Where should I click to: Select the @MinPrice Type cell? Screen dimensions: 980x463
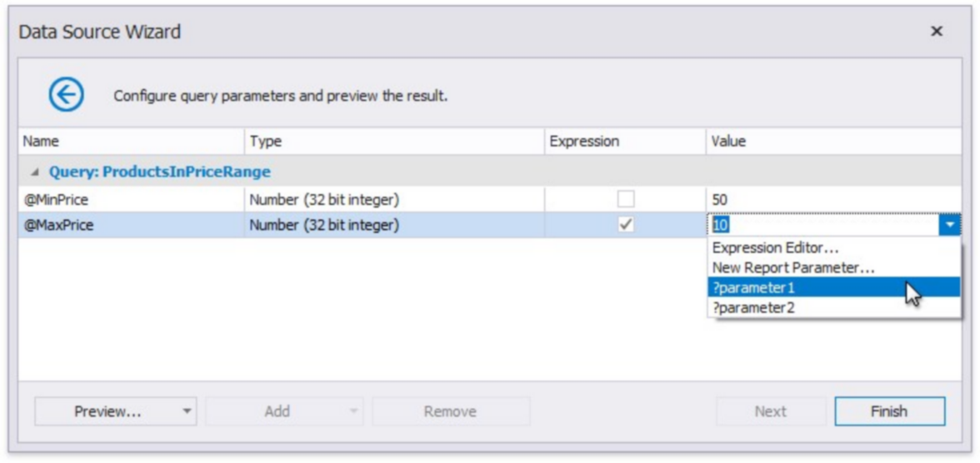[x=393, y=200]
